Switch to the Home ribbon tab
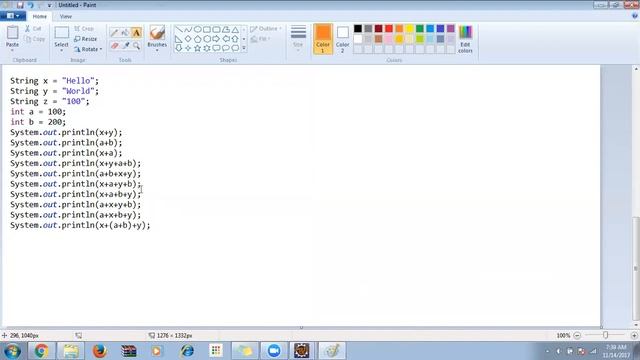Viewport: 640px width, 360px height. (40, 16)
